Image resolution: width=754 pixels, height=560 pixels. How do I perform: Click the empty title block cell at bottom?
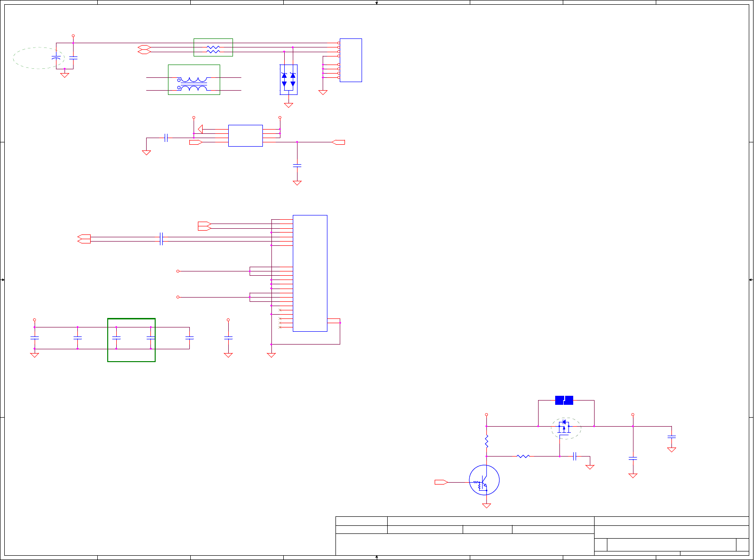coord(465,544)
